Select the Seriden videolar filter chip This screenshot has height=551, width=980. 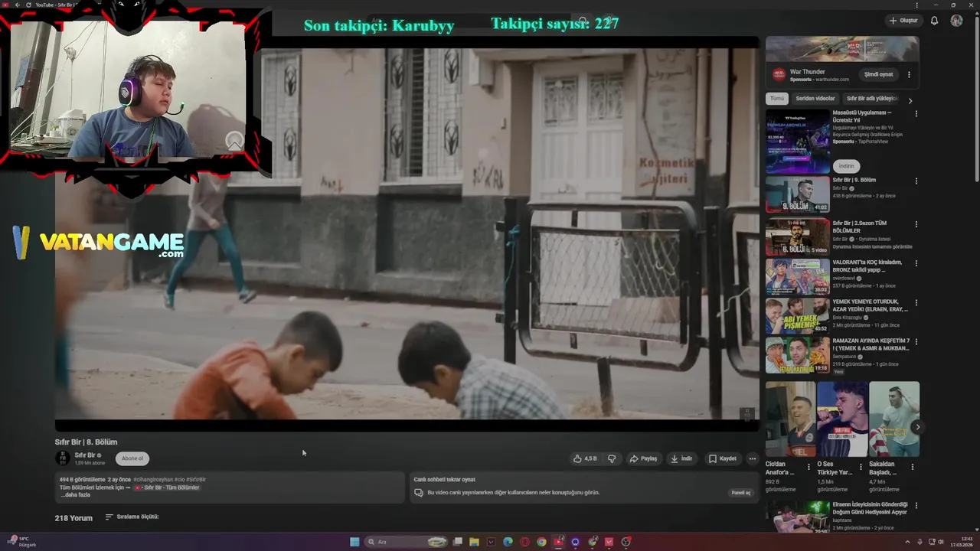(815, 99)
